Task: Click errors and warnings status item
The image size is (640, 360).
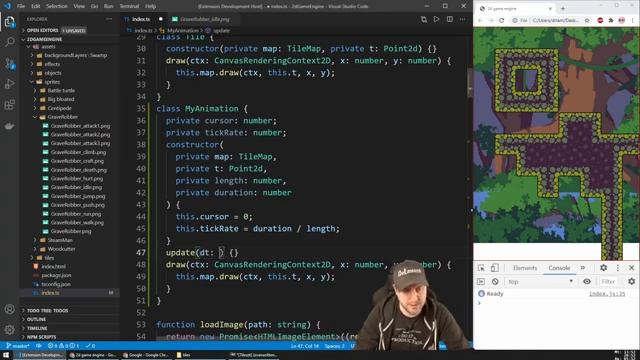Action: (x=63, y=346)
